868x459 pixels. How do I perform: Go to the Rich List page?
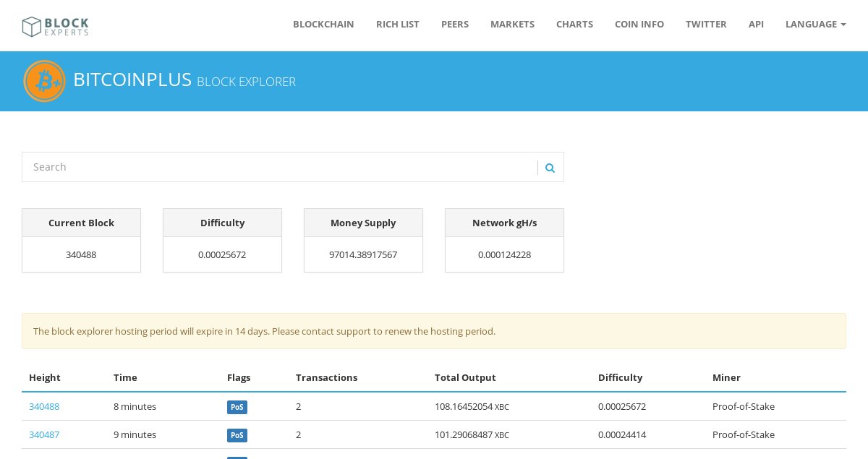tap(398, 24)
